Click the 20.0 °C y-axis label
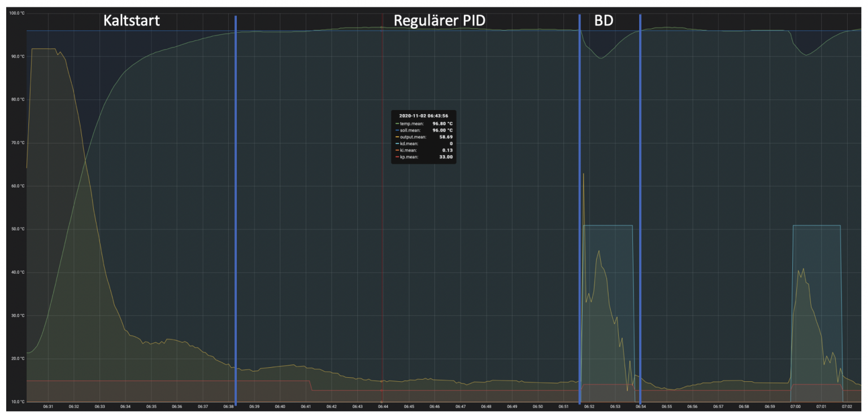 [x=17, y=359]
